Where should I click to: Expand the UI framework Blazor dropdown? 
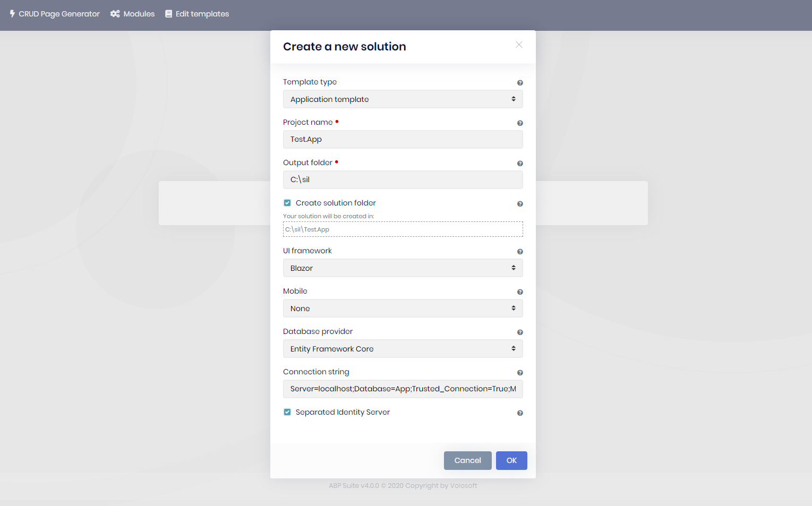pyautogui.click(x=403, y=268)
